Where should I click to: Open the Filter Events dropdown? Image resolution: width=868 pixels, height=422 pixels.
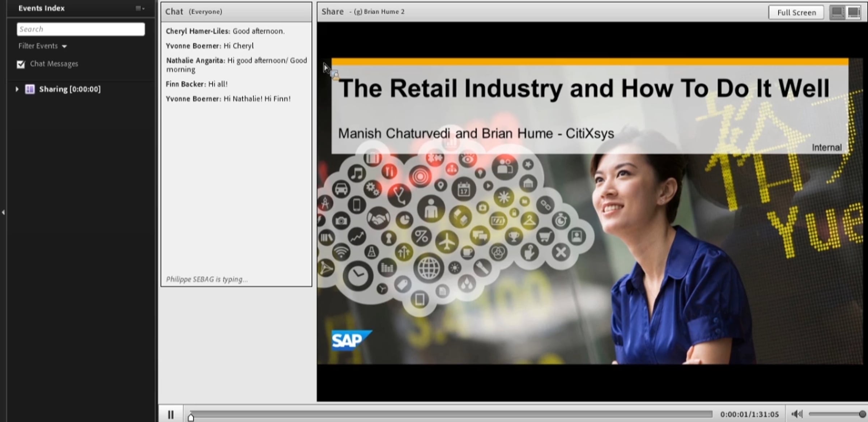[x=43, y=46]
